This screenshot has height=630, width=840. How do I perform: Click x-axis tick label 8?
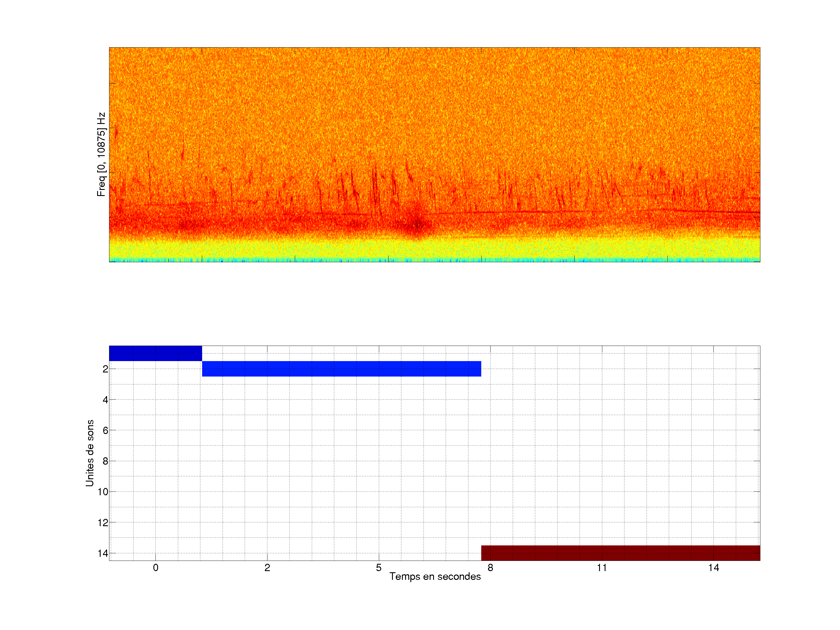(490, 568)
